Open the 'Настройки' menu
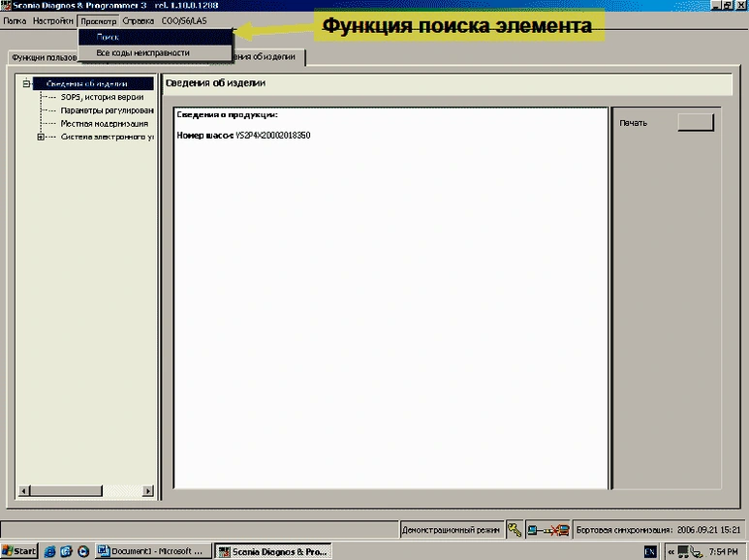Image resolution: width=749 pixels, height=560 pixels. point(52,20)
